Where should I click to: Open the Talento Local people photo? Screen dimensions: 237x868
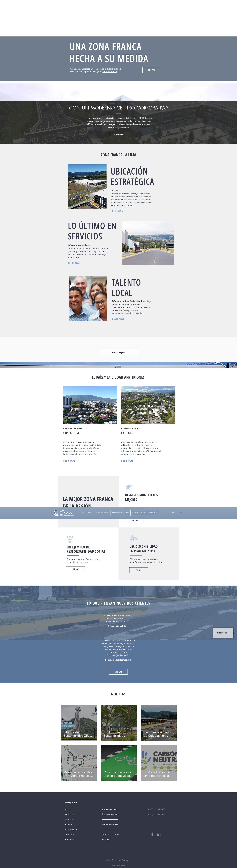pyautogui.click(x=88, y=299)
